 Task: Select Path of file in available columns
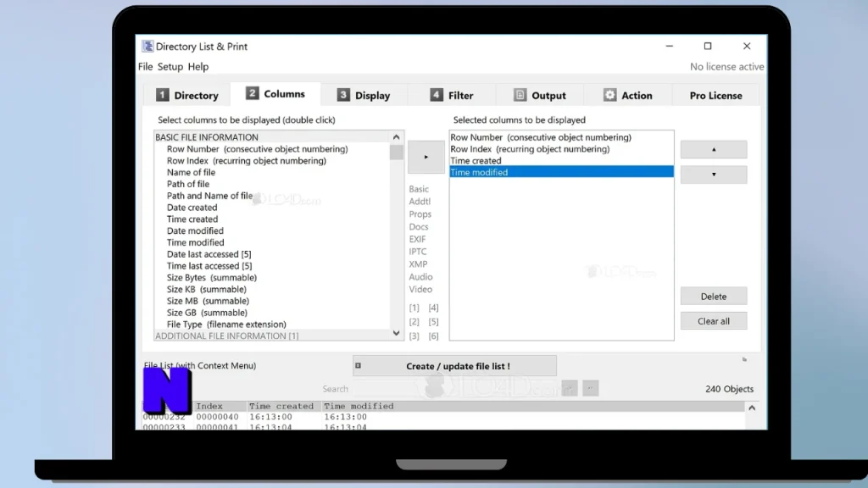click(x=188, y=184)
